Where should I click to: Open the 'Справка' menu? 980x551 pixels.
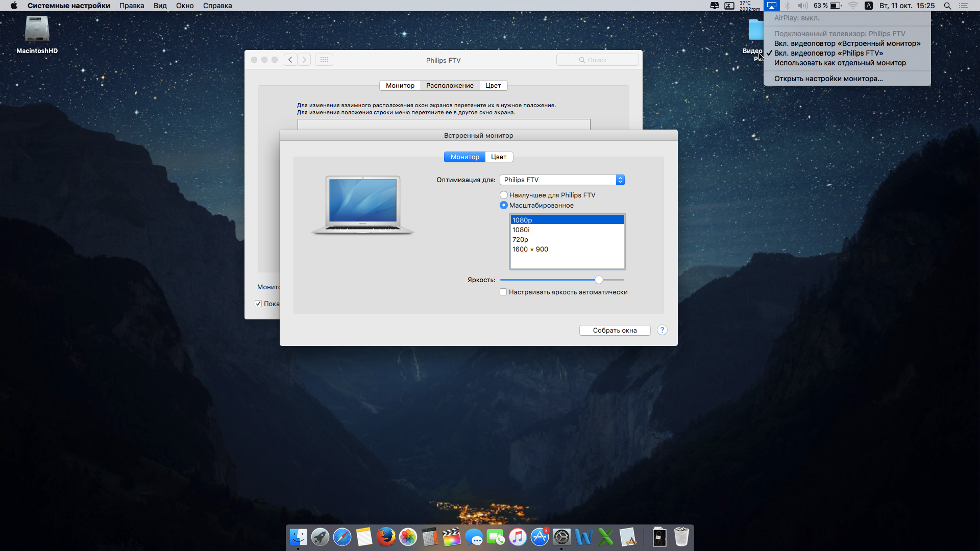[x=217, y=6]
